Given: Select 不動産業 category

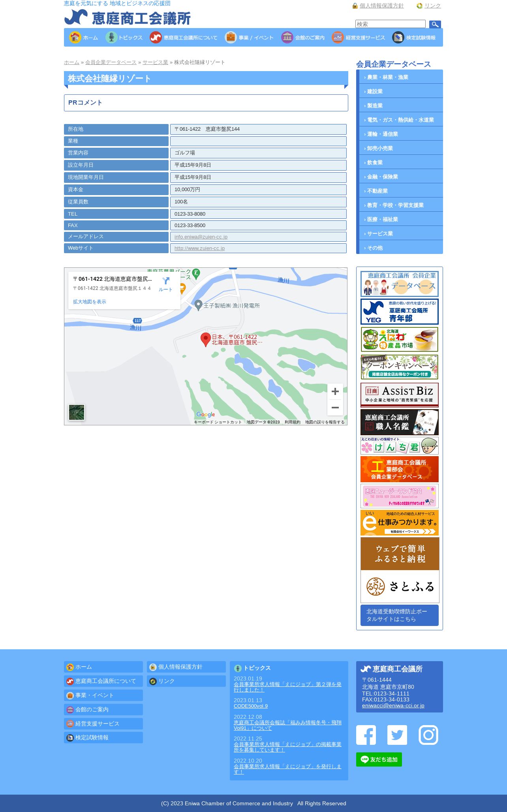Looking at the screenshot, I should (401, 191).
